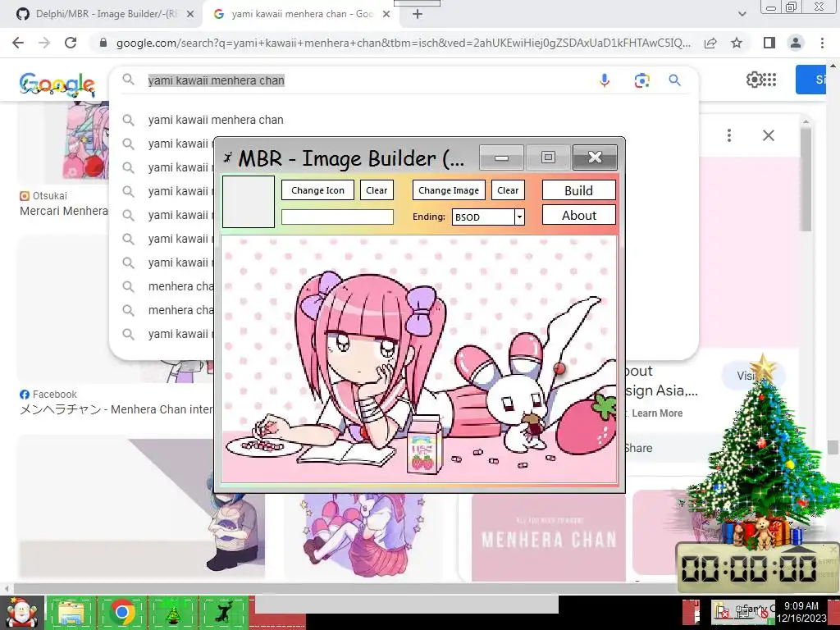840x630 pixels.
Task: Click the empty text field under Change Icon
Action: [337, 217]
